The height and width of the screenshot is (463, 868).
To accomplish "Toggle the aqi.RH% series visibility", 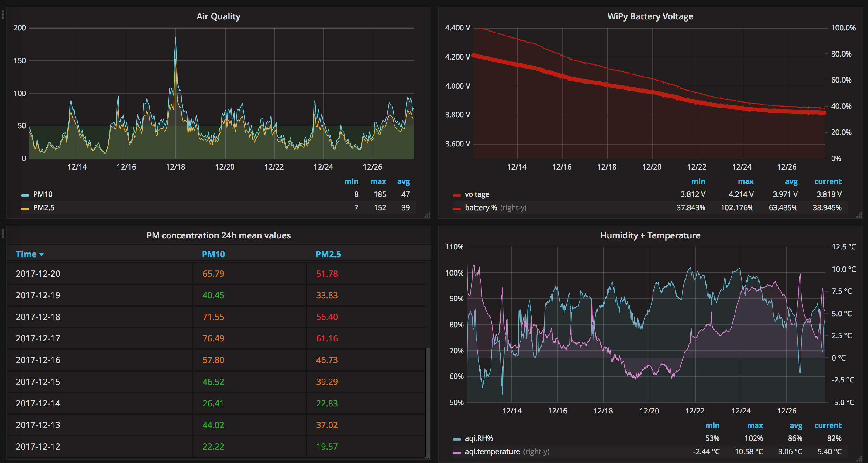I will (479, 438).
